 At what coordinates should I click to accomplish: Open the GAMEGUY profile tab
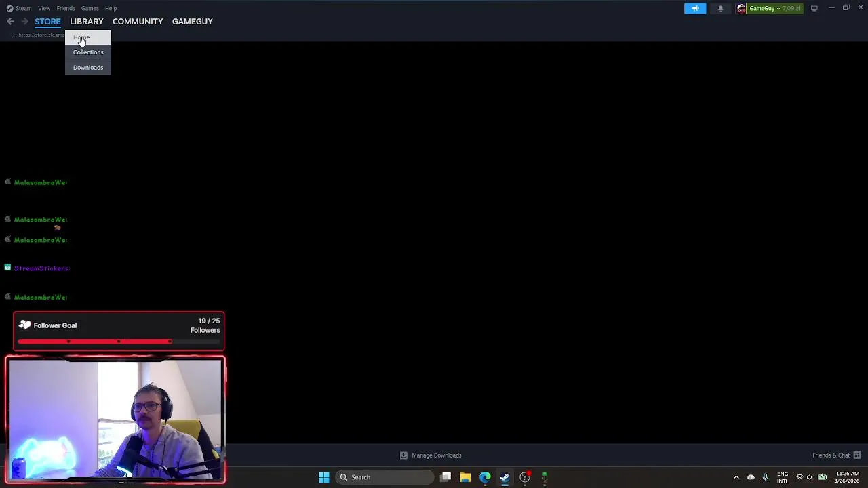(193, 22)
